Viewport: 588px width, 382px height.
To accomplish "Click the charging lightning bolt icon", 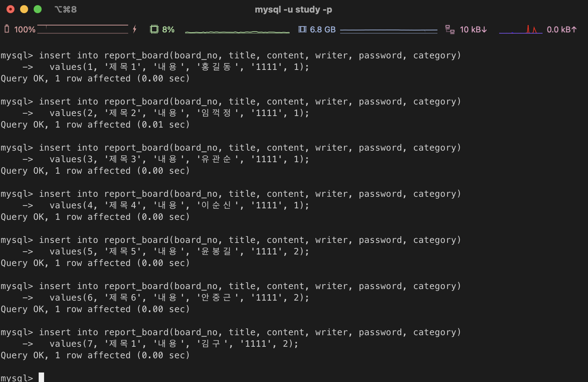I will click(x=135, y=29).
